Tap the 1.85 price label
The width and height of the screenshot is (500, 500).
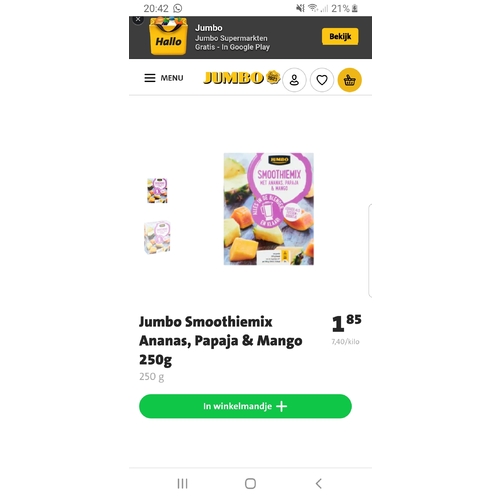tap(347, 323)
